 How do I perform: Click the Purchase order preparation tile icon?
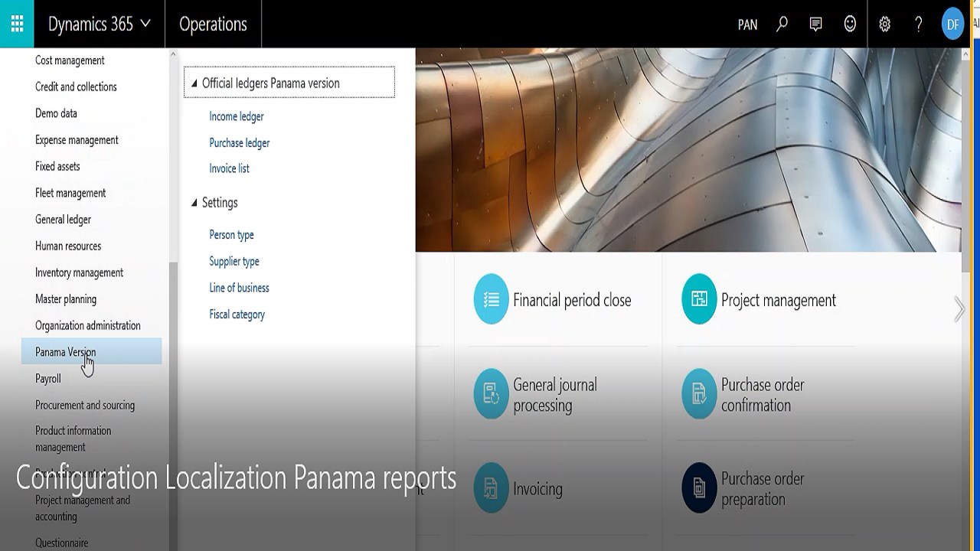[699, 488]
